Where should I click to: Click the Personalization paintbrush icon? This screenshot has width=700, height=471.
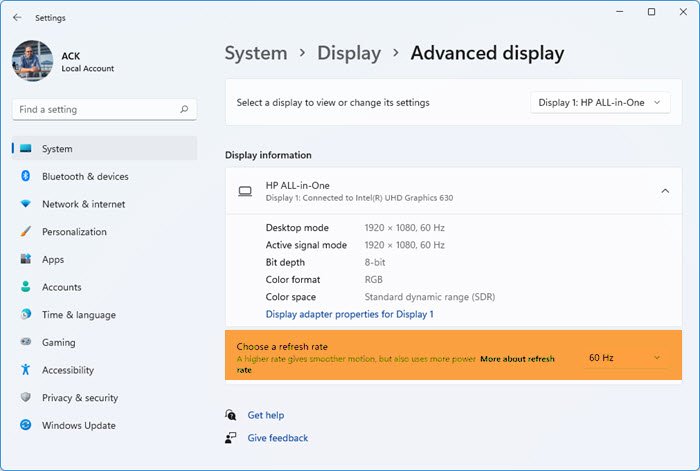coord(26,232)
